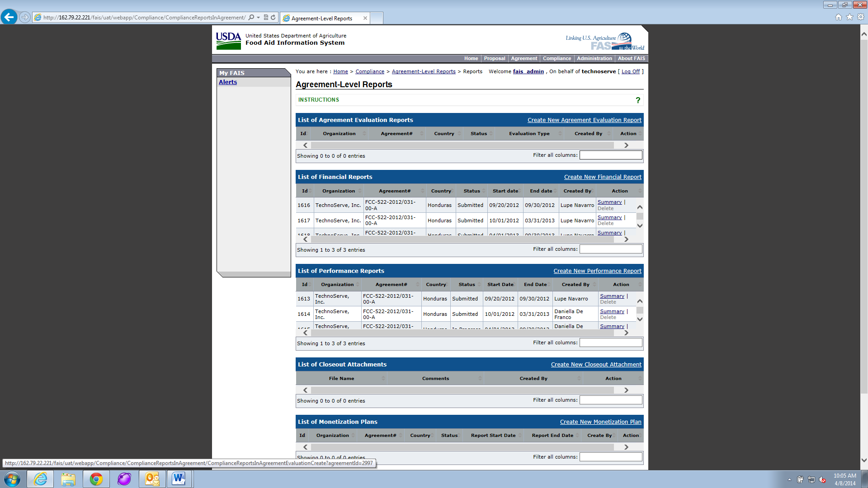
Task: Open the browser tools gear icon
Action: point(861,17)
